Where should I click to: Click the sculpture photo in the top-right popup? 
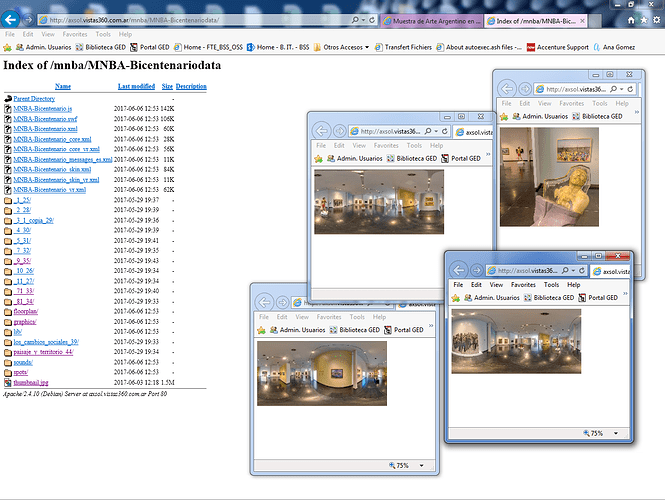click(x=549, y=177)
